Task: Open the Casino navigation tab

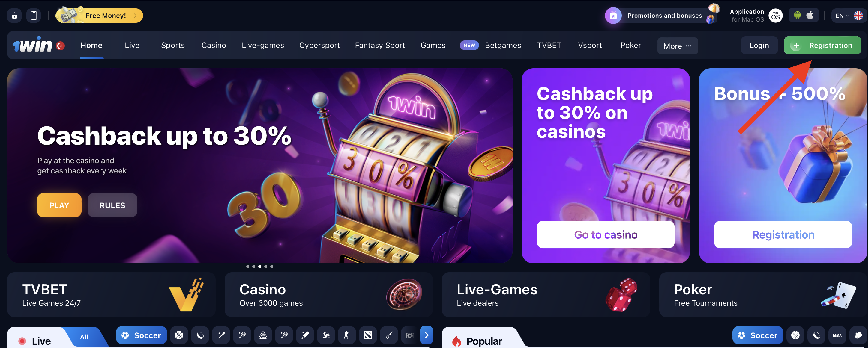Action: click(x=214, y=46)
